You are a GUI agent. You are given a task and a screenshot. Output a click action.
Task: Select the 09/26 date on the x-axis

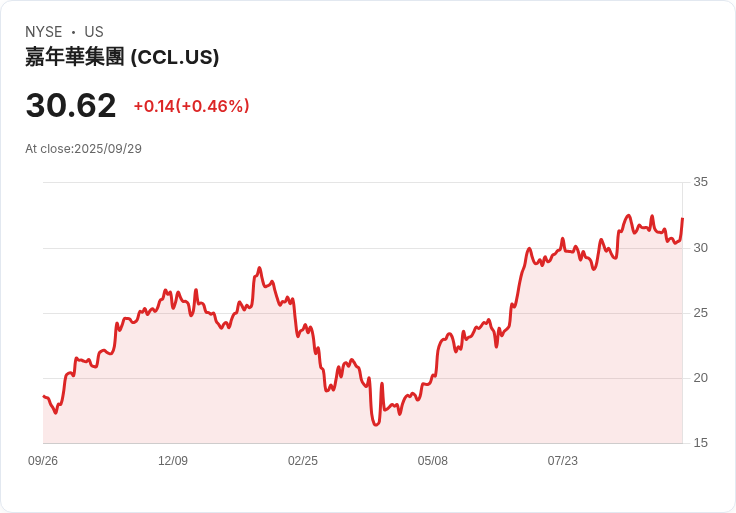coord(43,461)
